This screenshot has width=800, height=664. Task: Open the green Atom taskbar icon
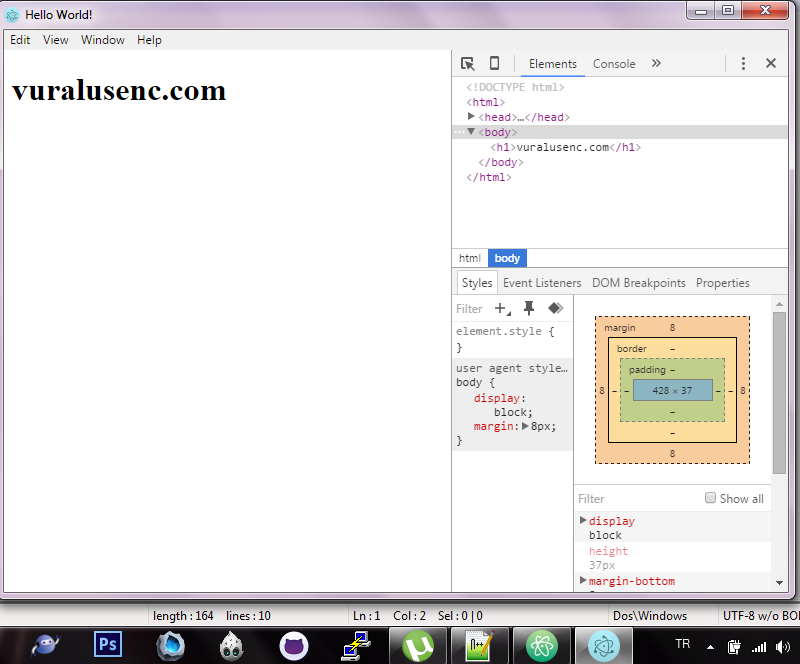click(542, 646)
